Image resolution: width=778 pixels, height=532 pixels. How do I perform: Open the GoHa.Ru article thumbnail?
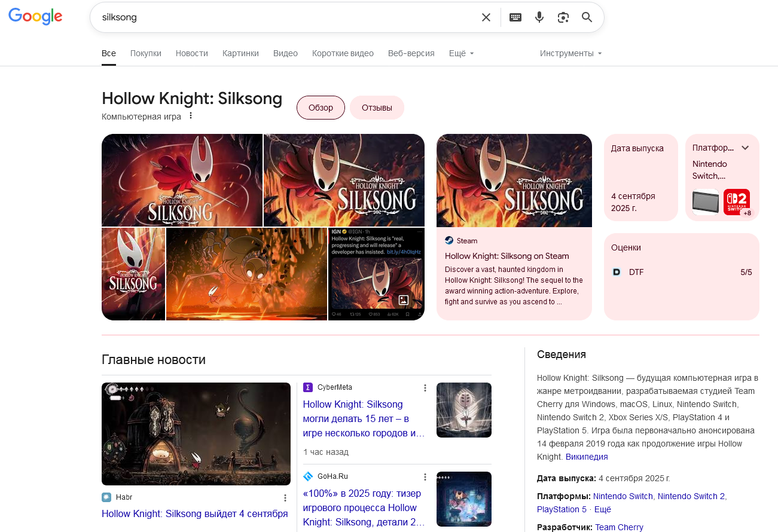[x=464, y=499]
